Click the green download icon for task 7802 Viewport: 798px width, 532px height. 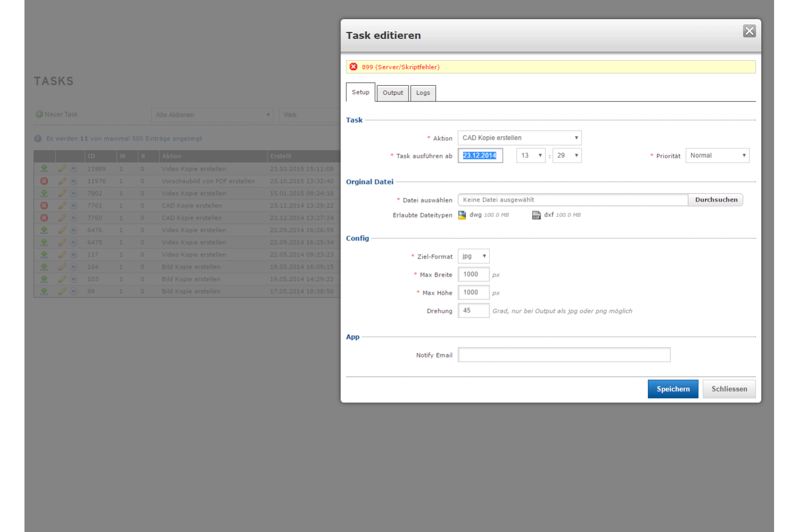pyautogui.click(x=44, y=193)
